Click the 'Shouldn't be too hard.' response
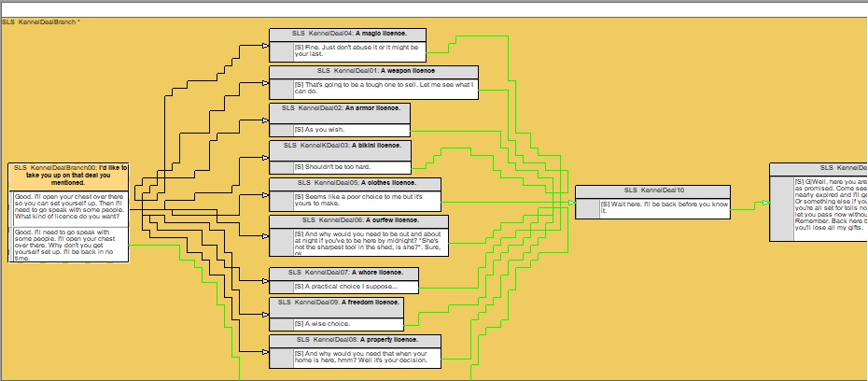This screenshot has height=381, width=868. (352, 167)
